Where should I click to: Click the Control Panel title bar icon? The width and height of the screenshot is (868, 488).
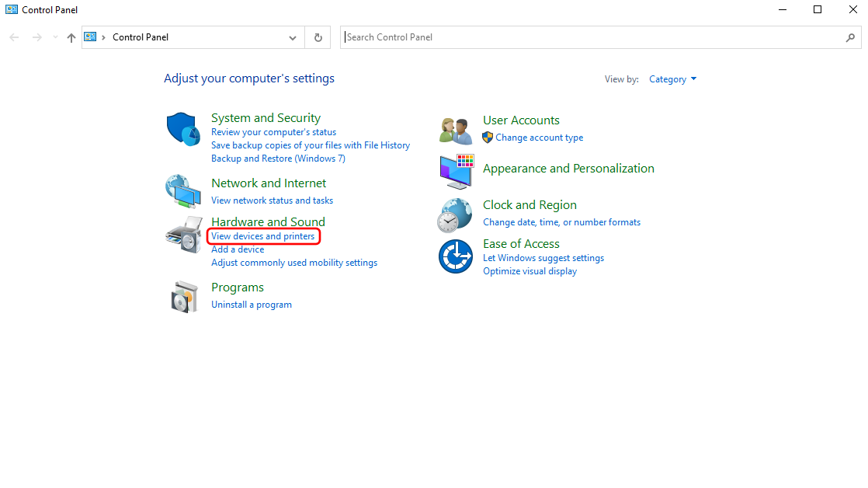pyautogui.click(x=12, y=9)
